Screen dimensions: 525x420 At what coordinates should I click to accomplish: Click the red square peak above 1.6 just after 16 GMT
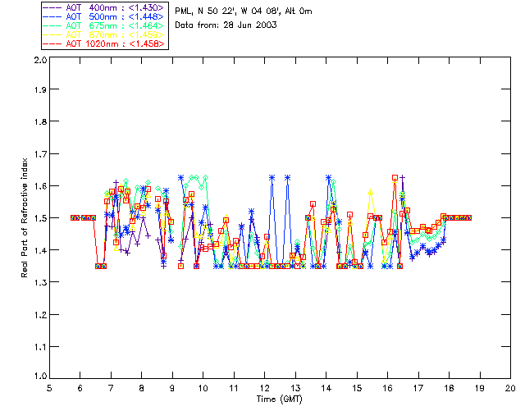pyautogui.click(x=395, y=178)
